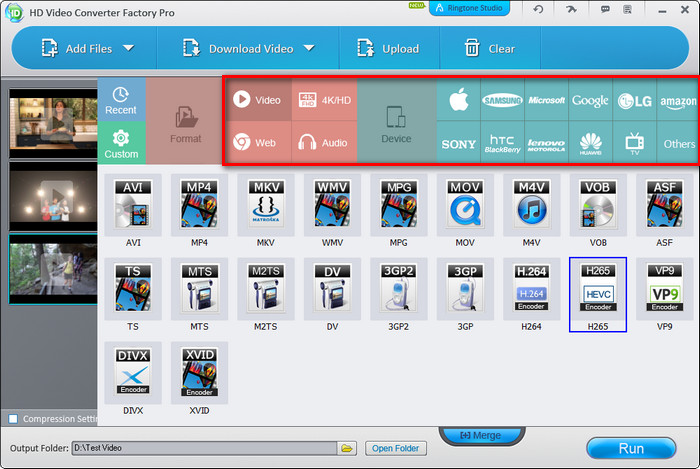Select the third video thumbnail with hikers

[x=54, y=269]
